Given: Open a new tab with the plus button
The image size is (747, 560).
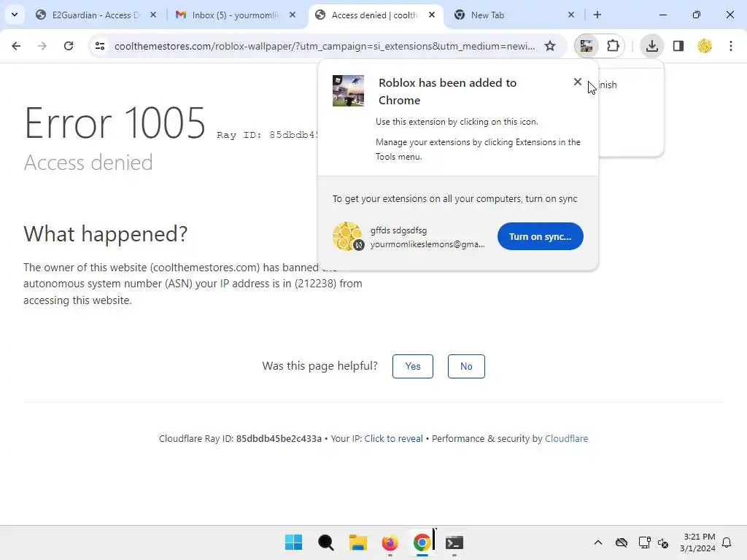Looking at the screenshot, I should click(x=597, y=15).
